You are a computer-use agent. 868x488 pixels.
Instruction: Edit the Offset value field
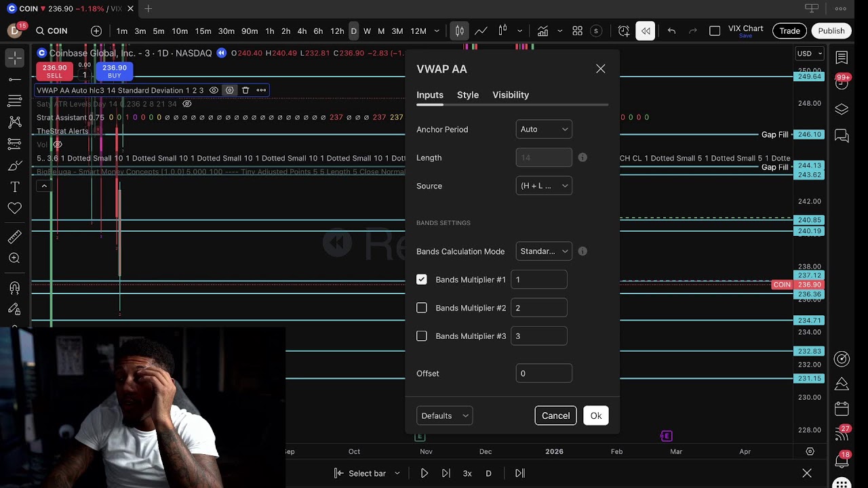(x=544, y=373)
